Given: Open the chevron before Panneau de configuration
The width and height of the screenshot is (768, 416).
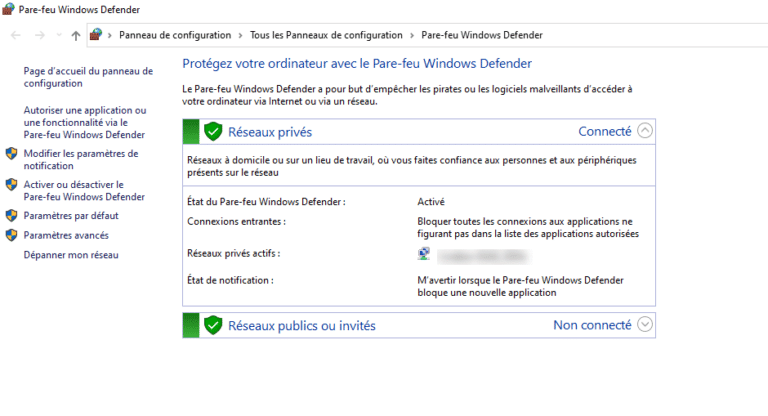Looking at the screenshot, I should [x=110, y=35].
